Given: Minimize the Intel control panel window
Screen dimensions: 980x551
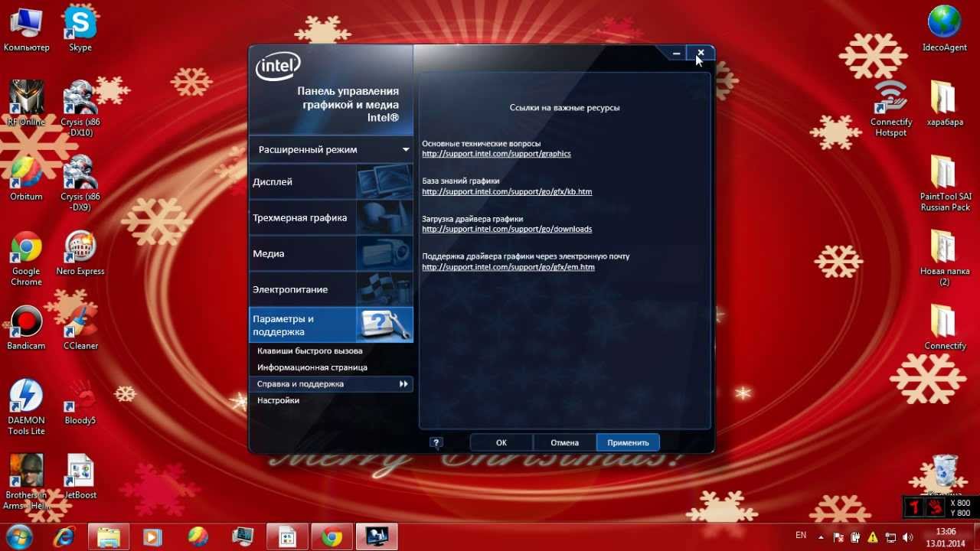Looking at the screenshot, I should click(x=676, y=53).
